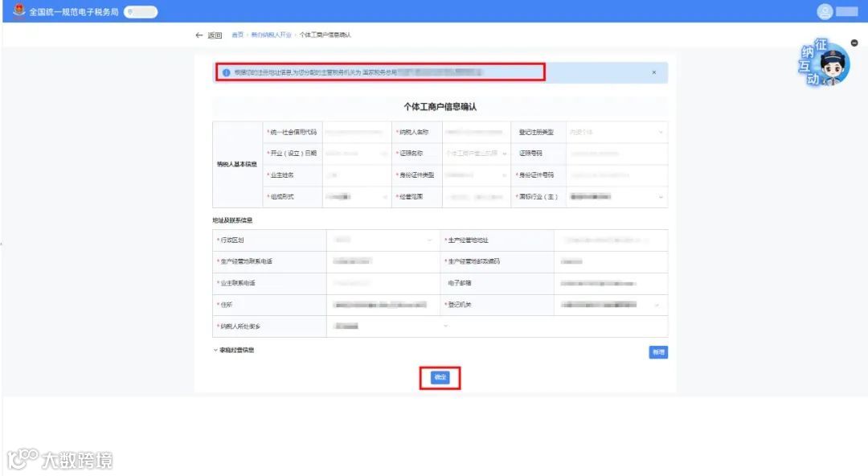Click the 生产经营地联系电话 field
Viewport: 868px width, 476px height.
(383, 261)
